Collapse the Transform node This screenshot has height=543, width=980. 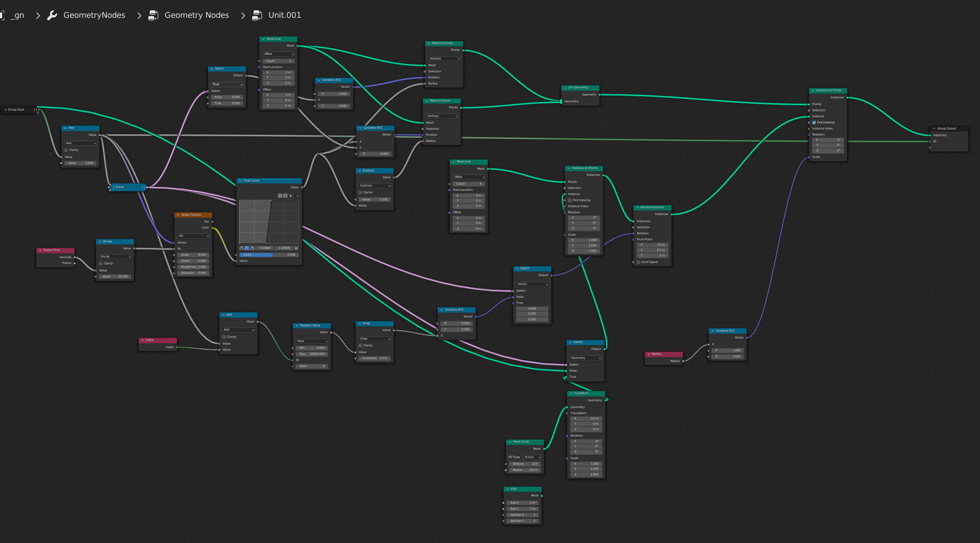point(571,394)
